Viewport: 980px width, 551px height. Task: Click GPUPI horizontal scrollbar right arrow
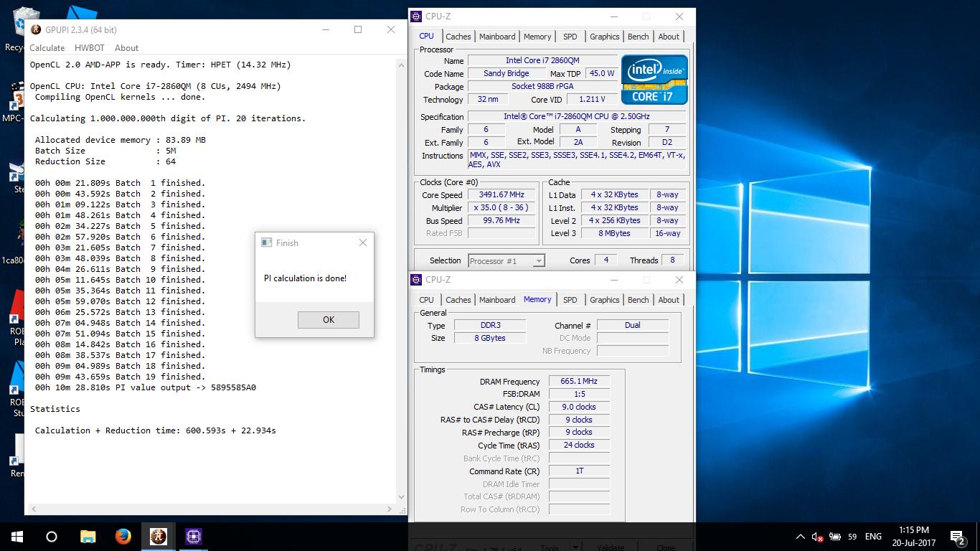tap(390, 509)
